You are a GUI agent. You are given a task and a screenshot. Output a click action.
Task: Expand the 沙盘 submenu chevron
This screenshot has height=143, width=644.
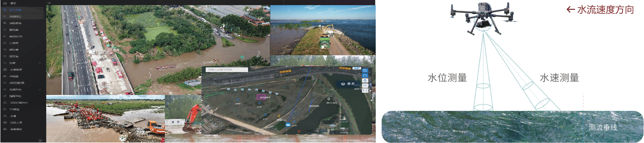coord(40,63)
